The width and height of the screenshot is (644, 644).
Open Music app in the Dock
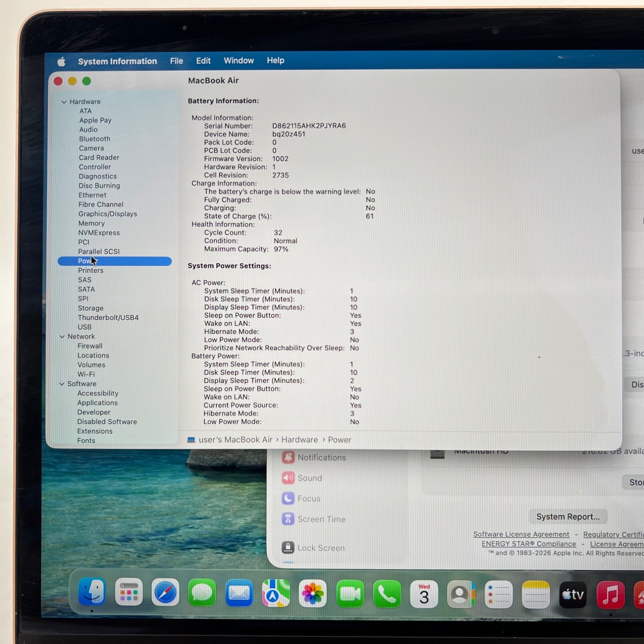(x=611, y=595)
